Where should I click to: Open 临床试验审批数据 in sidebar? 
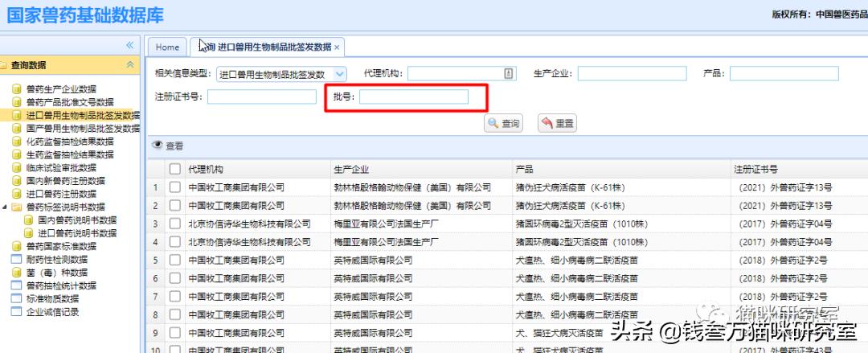(x=61, y=168)
